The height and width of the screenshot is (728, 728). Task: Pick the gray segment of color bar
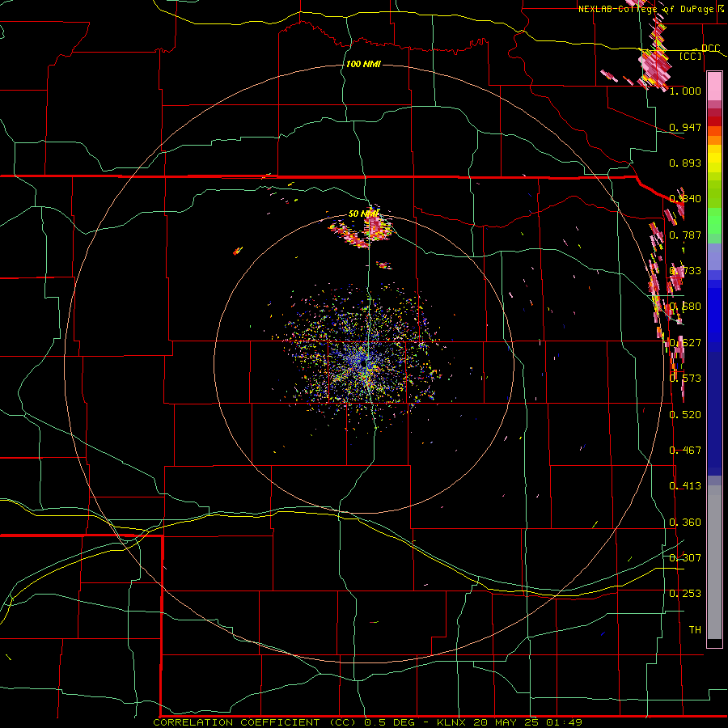[714, 562]
